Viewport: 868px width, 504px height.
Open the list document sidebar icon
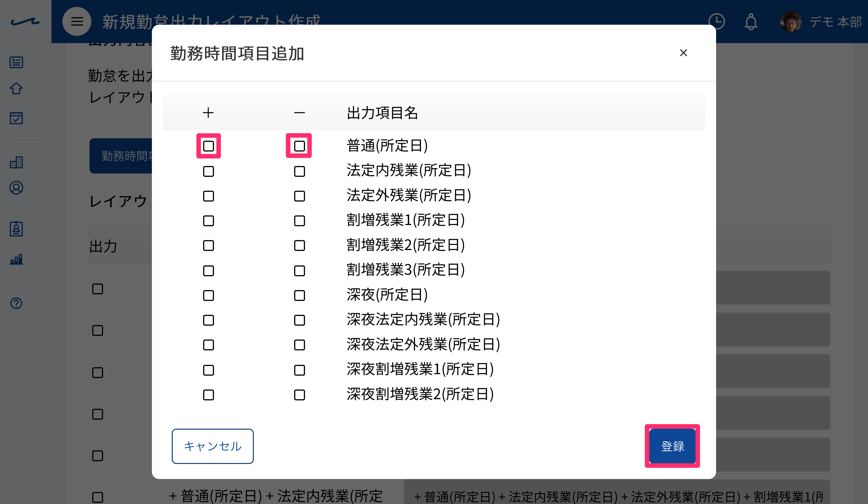click(x=16, y=62)
